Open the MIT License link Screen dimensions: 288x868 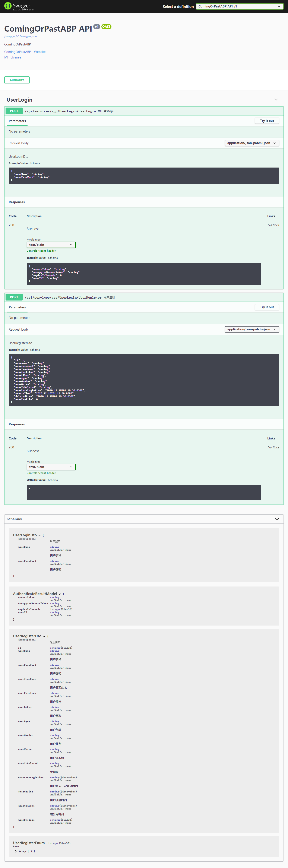click(13, 57)
